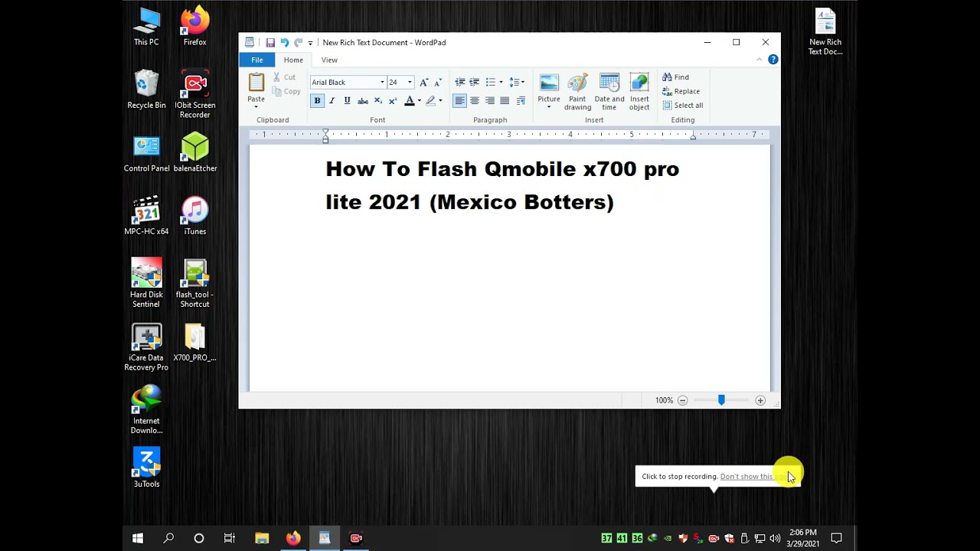Toggle Subscript formatting
980x551 pixels.
[377, 101]
